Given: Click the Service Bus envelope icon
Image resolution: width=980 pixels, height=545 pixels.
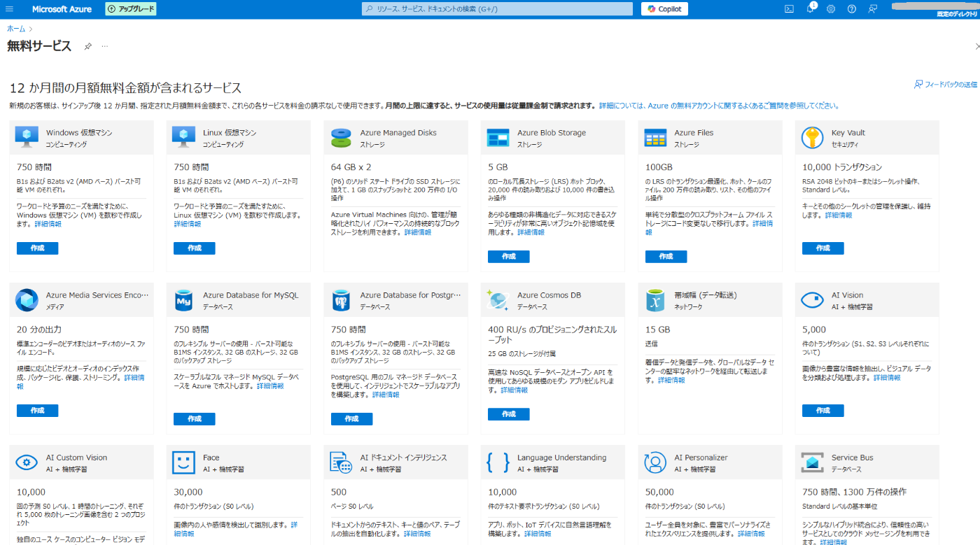Looking at the screenshot, I should 813,462.
